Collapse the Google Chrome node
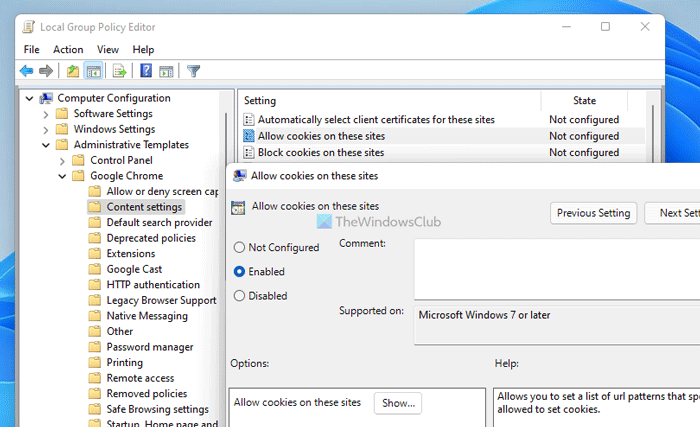Viewport: 700px width, 427px height. pos(62,176)
